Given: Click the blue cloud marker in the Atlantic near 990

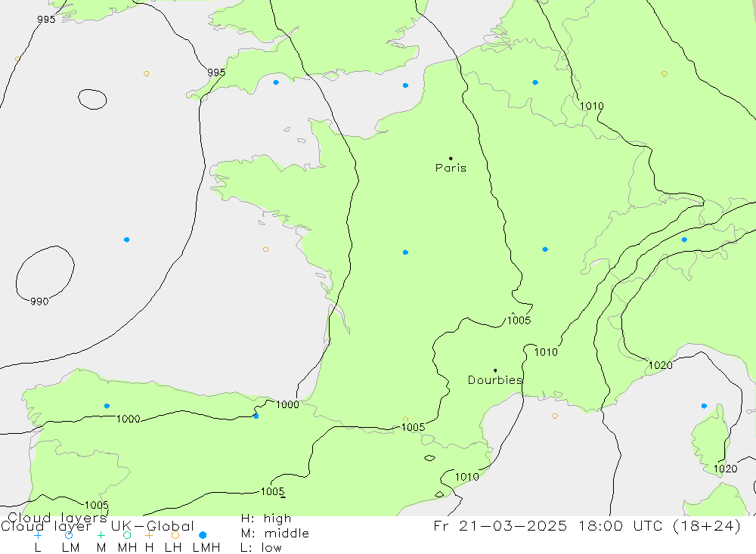Looking at the screenshot, I should [126, 240].
